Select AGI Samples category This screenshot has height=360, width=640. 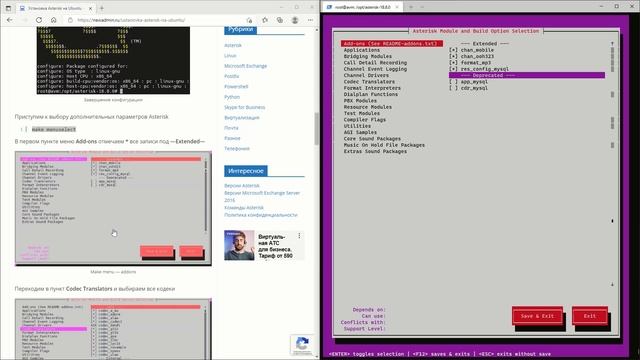pos(360,132)
